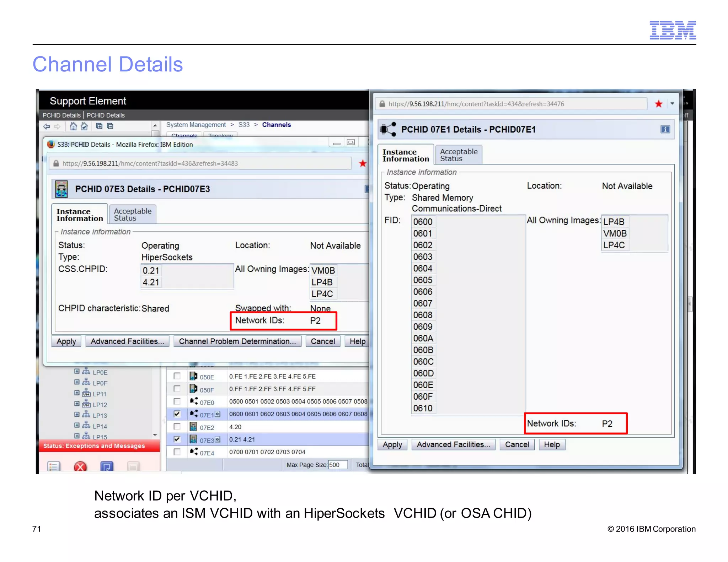Click the 07E2 channel icon in table
The height and width of the screenshot is (562, 728).
click(x=193, y=427)
